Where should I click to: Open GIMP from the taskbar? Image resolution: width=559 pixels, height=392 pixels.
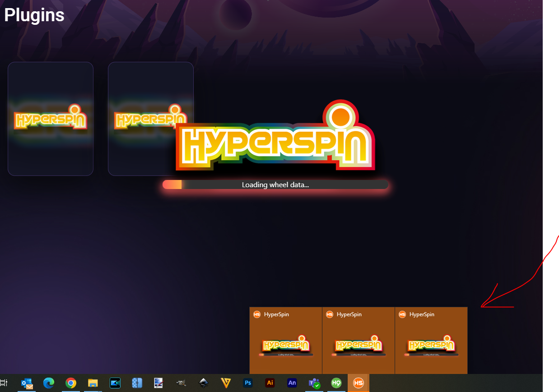coord(182,383)
